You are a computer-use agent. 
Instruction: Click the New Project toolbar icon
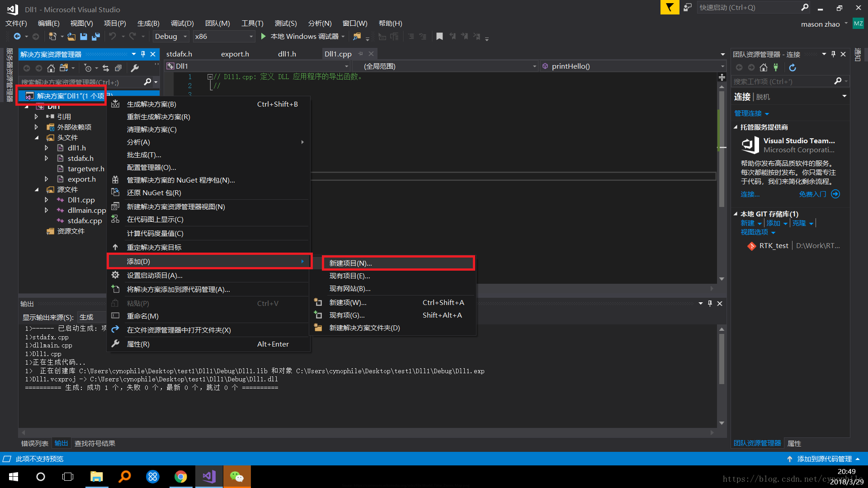(x=53, y=37)
